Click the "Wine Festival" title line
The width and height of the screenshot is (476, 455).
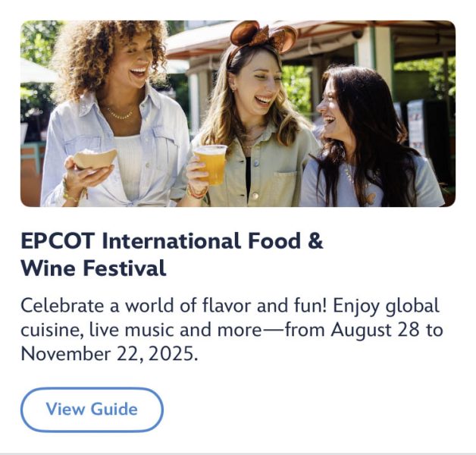coord(93,268)
